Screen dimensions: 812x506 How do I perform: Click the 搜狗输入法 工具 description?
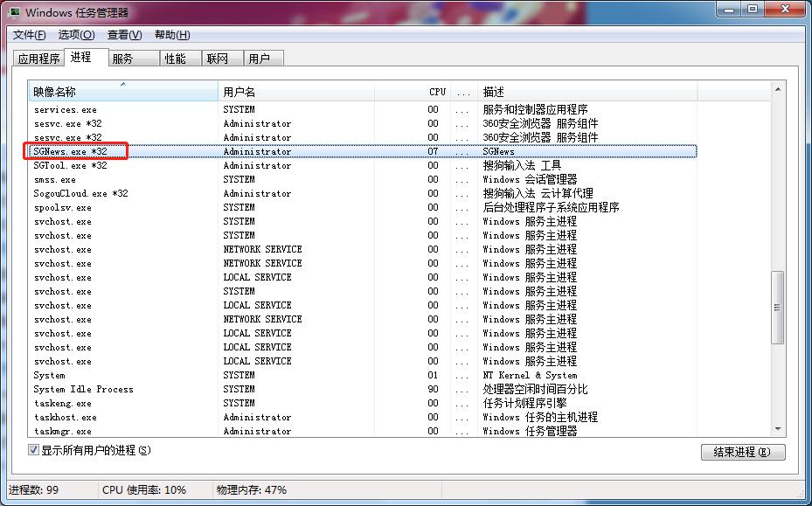[522, 165]
